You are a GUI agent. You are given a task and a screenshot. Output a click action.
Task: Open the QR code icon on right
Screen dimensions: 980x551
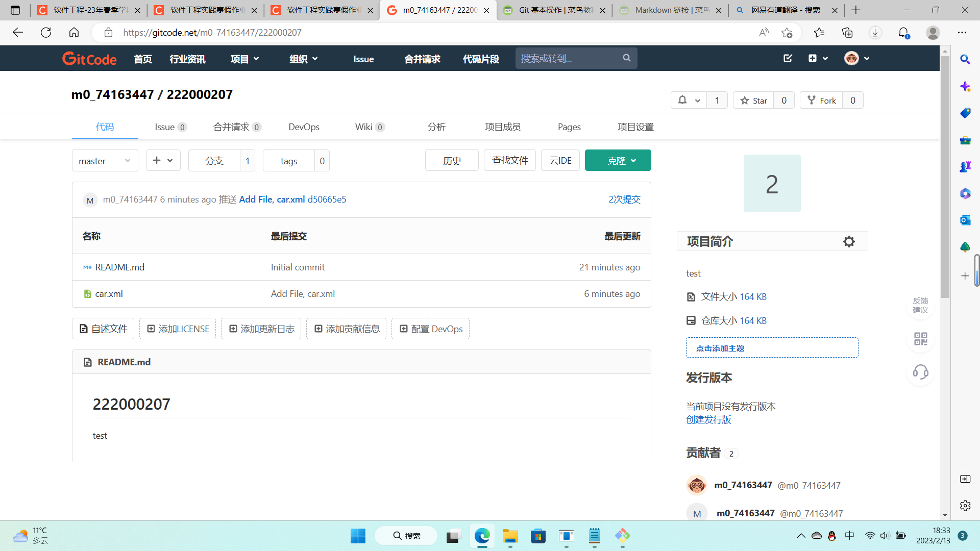point(920,339)
